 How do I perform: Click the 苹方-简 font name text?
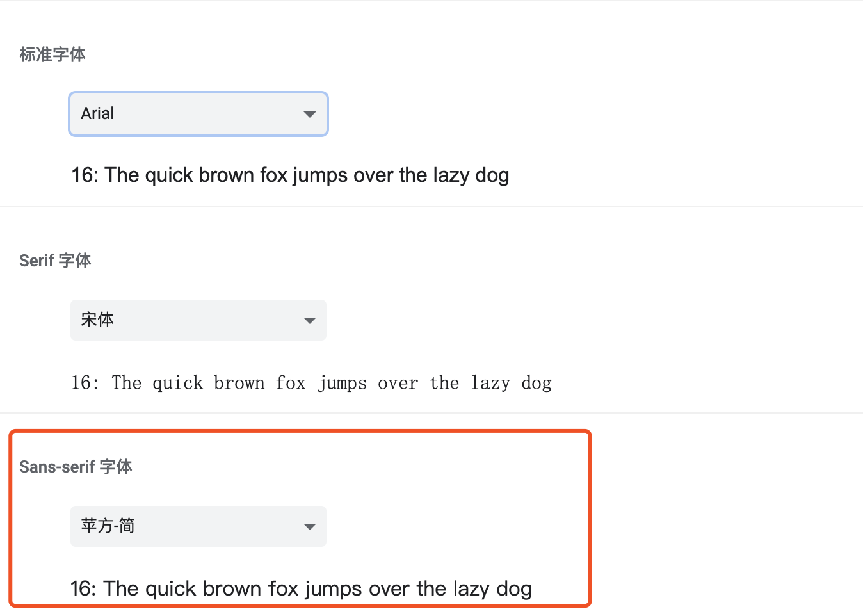(108, 526)
